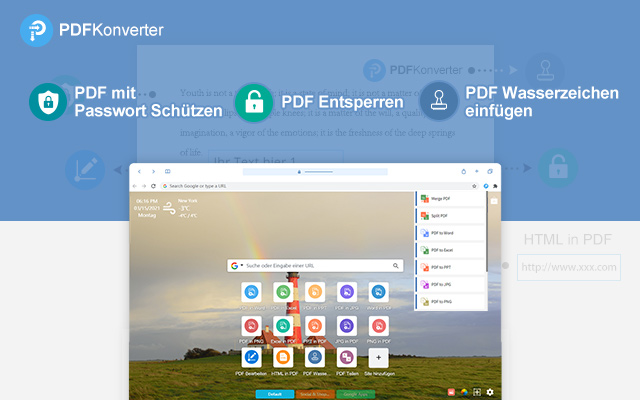Switch to the Social & Shopping tab
The width and height of the screenshot is (640, 400).
tap(315, 394)
